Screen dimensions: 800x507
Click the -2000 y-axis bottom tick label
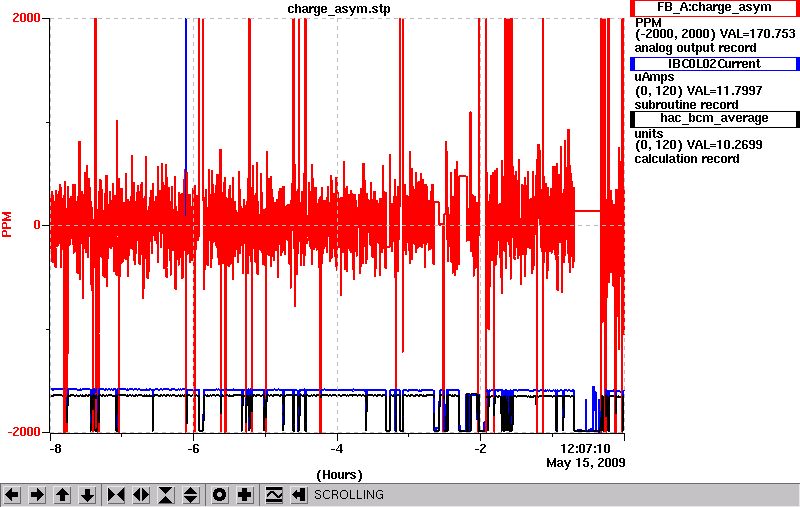click(x=23, y=432)
